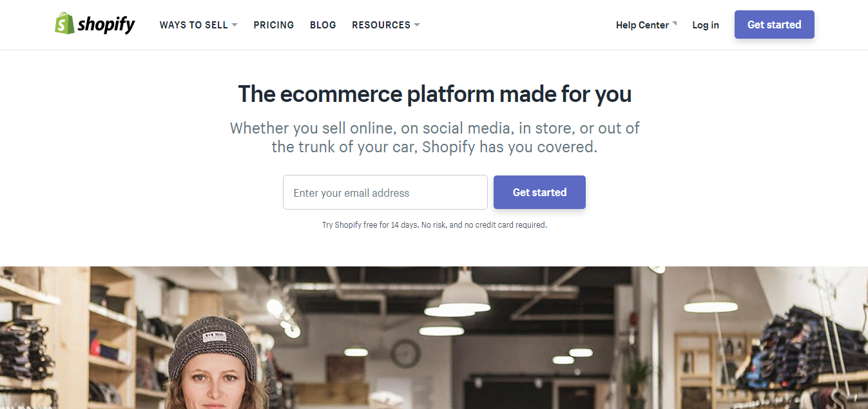Click Log in

click(705, 25)
